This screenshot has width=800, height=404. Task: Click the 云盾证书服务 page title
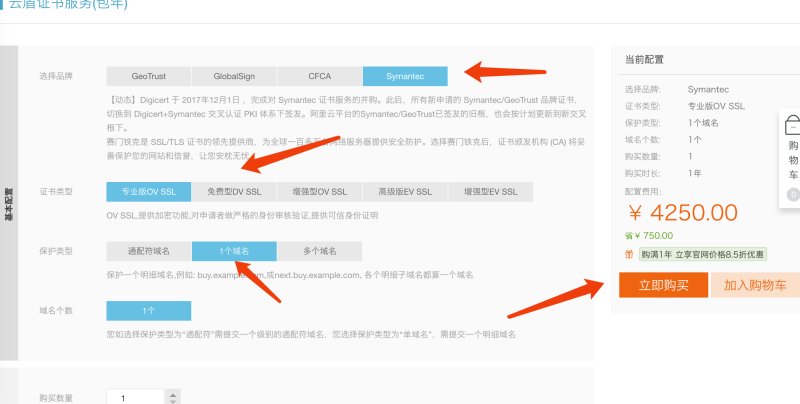[68, 5]
